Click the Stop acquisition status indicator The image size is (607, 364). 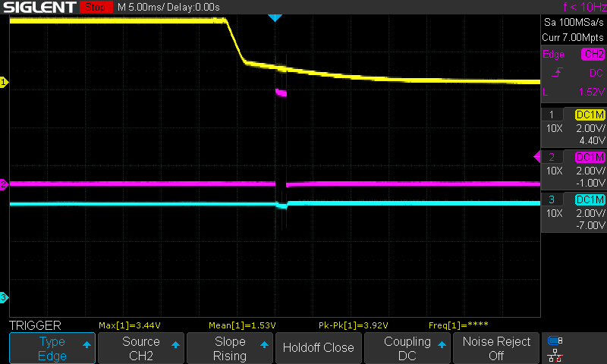(x=96, y=7)
